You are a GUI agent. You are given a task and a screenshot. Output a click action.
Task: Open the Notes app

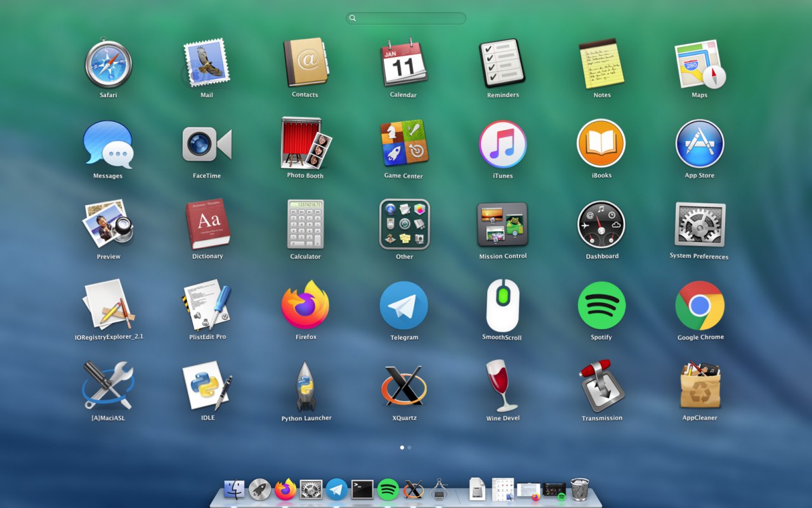[602, 63]
